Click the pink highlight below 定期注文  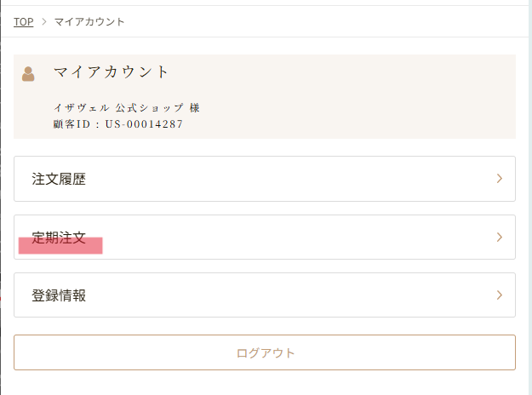(60, 247)
